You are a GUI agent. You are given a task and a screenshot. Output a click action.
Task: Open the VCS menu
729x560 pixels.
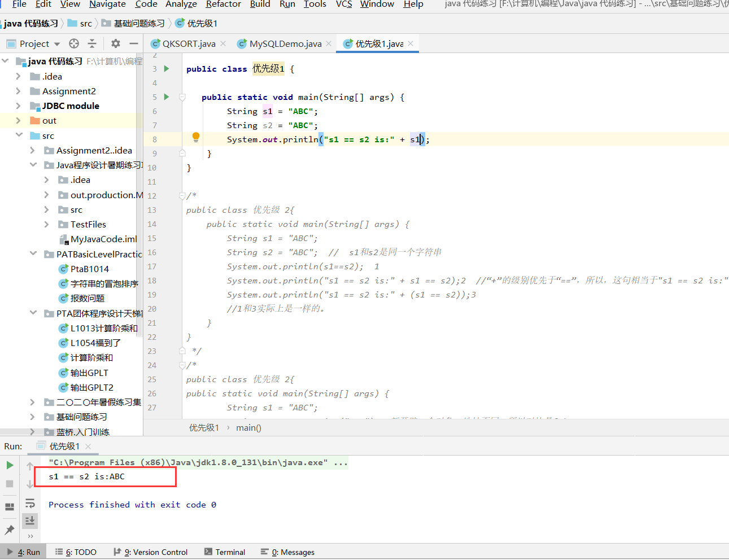344,4
